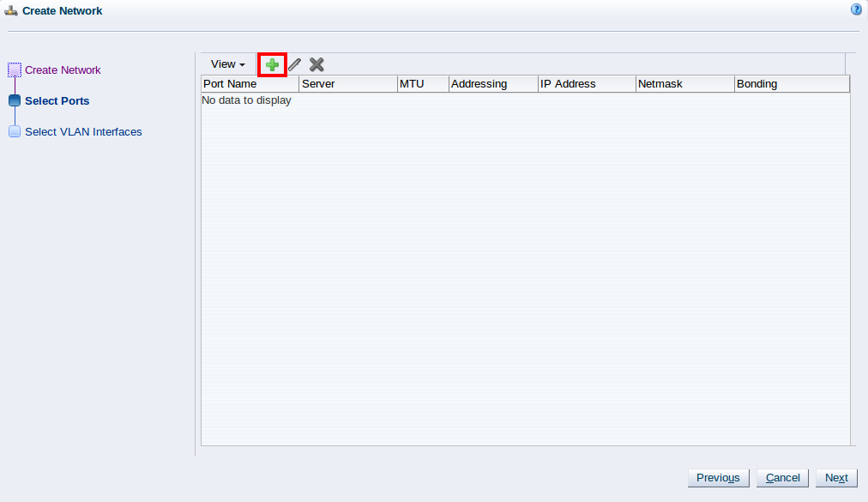Click the X delete port icon

pos(316,65)
